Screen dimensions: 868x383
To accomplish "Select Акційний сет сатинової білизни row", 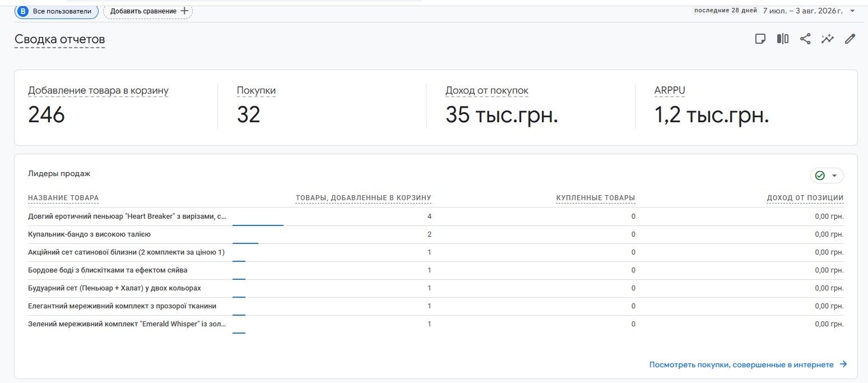I will point(436,252).
